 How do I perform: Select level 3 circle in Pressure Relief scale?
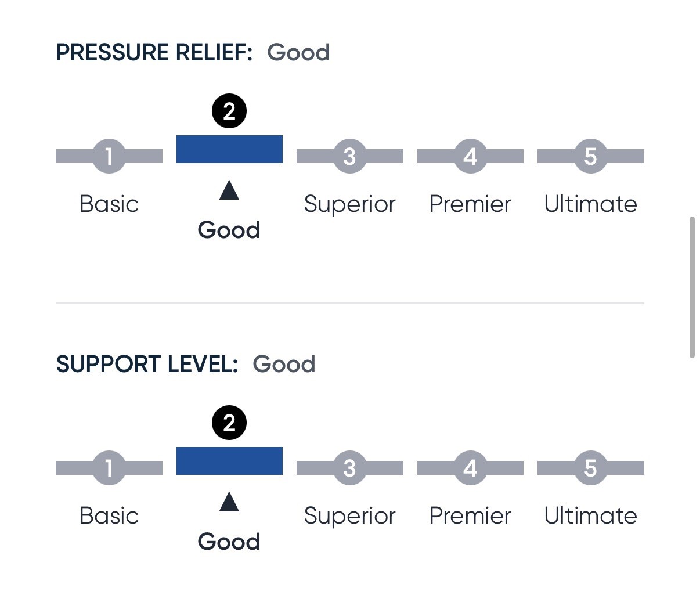349,156
